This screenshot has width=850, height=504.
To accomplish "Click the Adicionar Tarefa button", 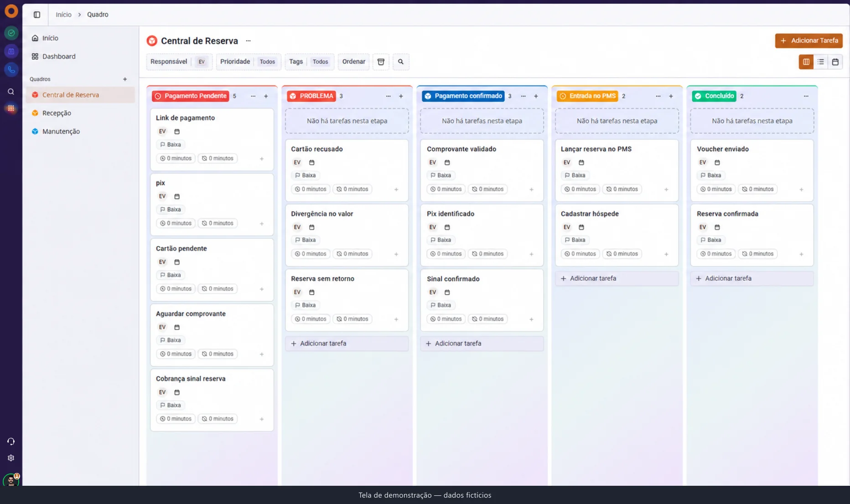I will [809, 41].
